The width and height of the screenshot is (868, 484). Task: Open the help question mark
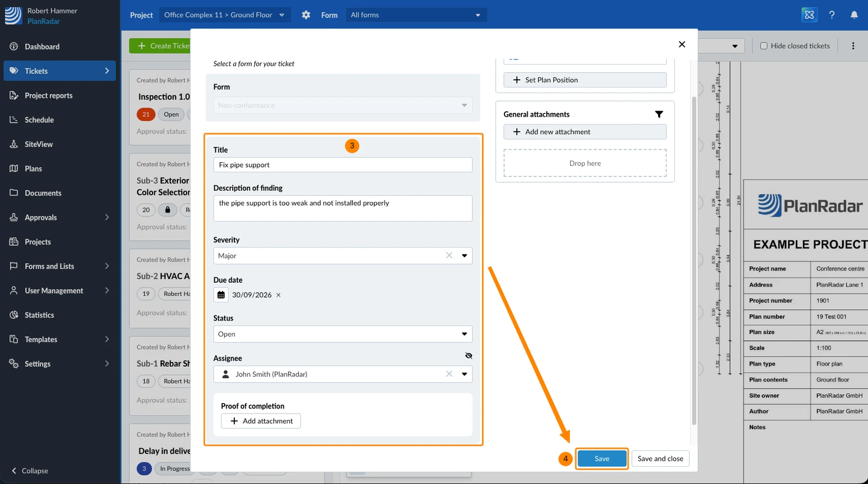click(x=832, y=15)
